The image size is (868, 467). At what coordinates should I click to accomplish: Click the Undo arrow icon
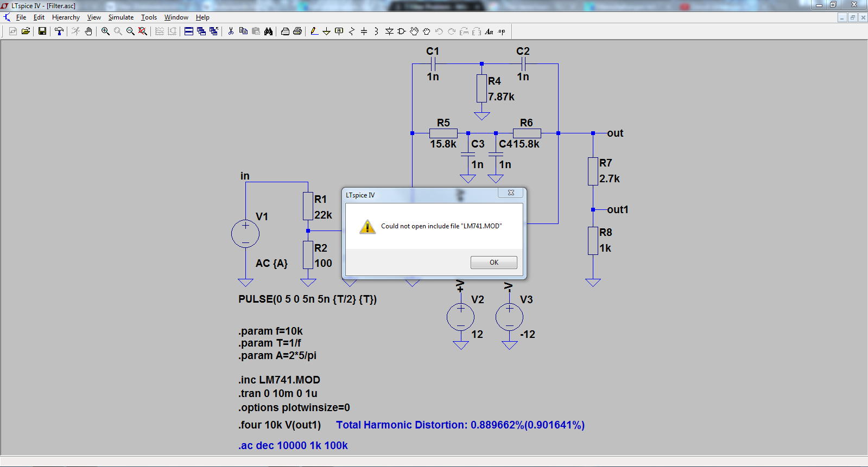coord(439,31)
